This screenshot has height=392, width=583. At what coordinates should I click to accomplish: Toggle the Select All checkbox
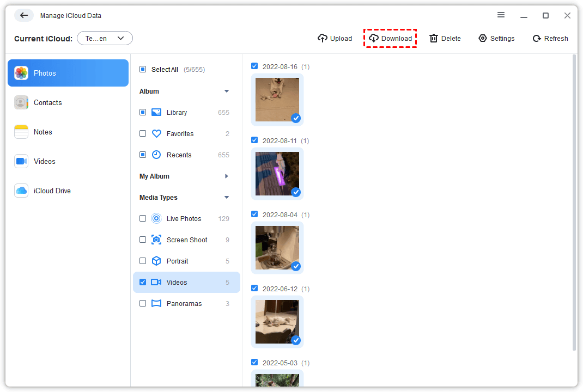143,69
